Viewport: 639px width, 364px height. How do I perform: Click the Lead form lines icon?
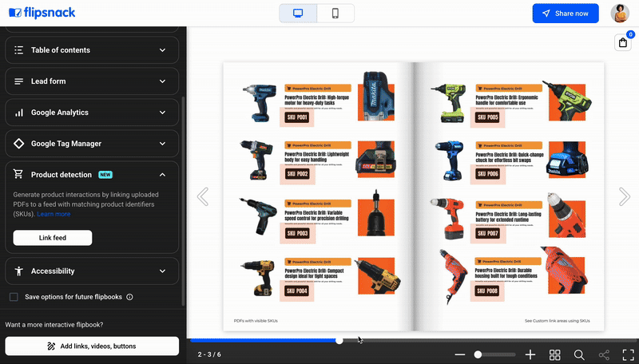pyautogui.click(x=18, y=81)
